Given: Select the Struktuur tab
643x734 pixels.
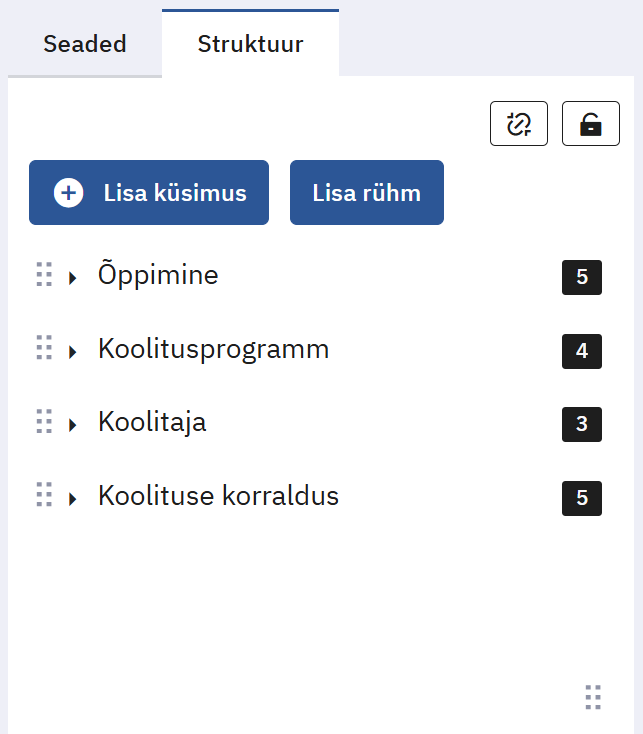Looking at the screenshot, I should (x=250, y=44).
